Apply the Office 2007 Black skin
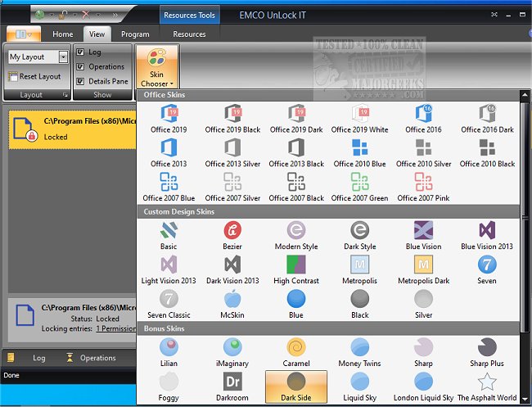This screenshot has height=407, width=532. pyautogui.click(x=296, y=188)
